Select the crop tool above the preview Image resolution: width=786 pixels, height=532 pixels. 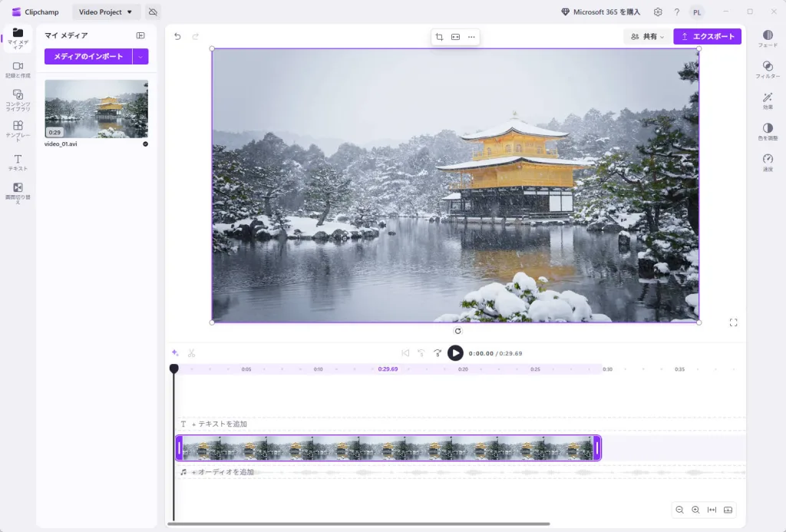pos(440,36)
